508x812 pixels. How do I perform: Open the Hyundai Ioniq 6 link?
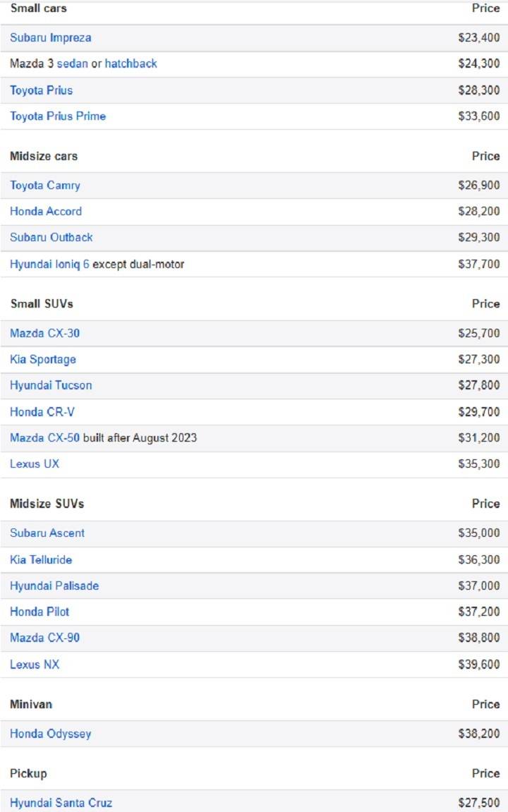coord(49,265)
